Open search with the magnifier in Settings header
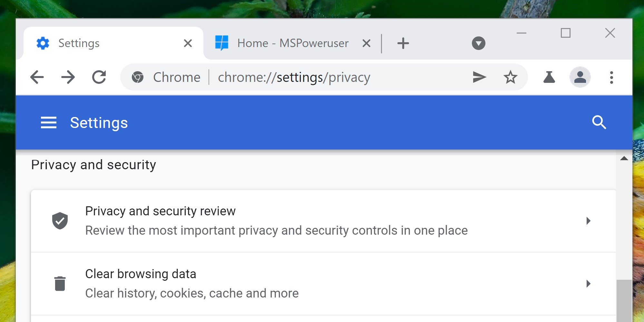 599,122
